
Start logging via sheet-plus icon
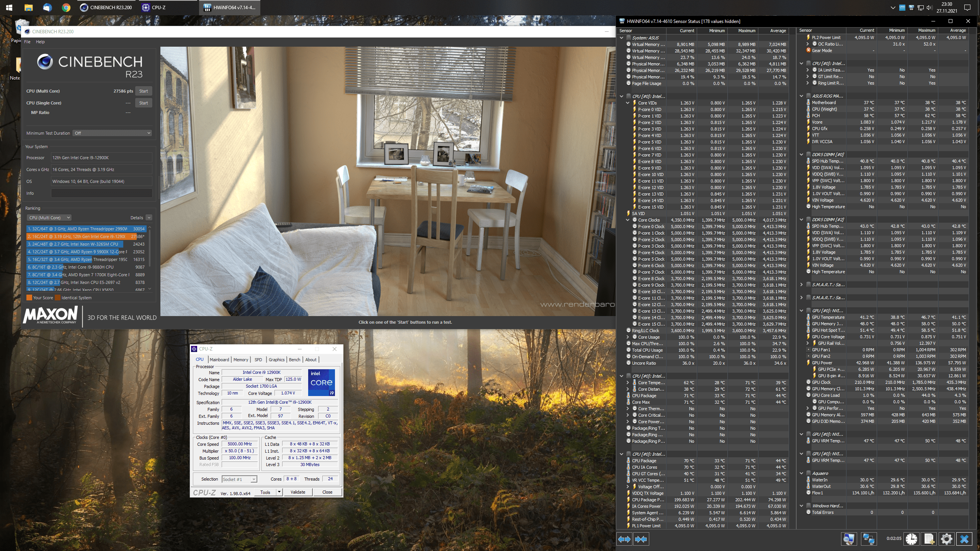(x=929, y=539)
